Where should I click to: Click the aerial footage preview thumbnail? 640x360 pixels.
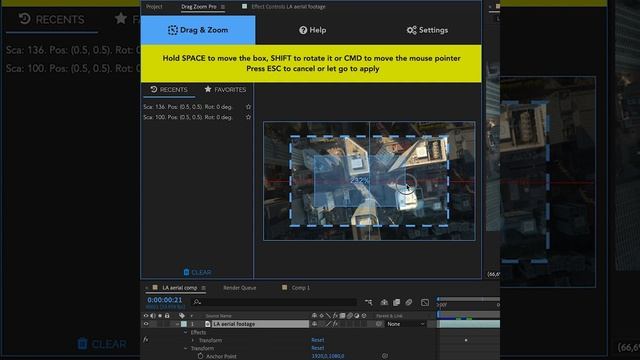[369, 181]
